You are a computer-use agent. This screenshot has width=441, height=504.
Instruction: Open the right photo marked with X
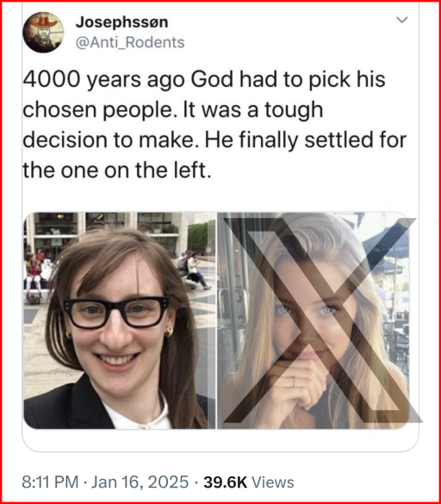(x=314, y=320)
